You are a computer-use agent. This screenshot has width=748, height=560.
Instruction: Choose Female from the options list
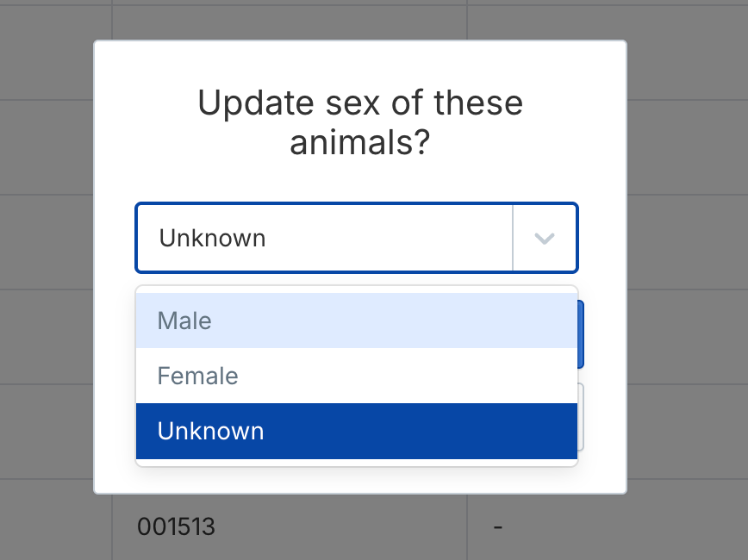click(x=357, y=376)
